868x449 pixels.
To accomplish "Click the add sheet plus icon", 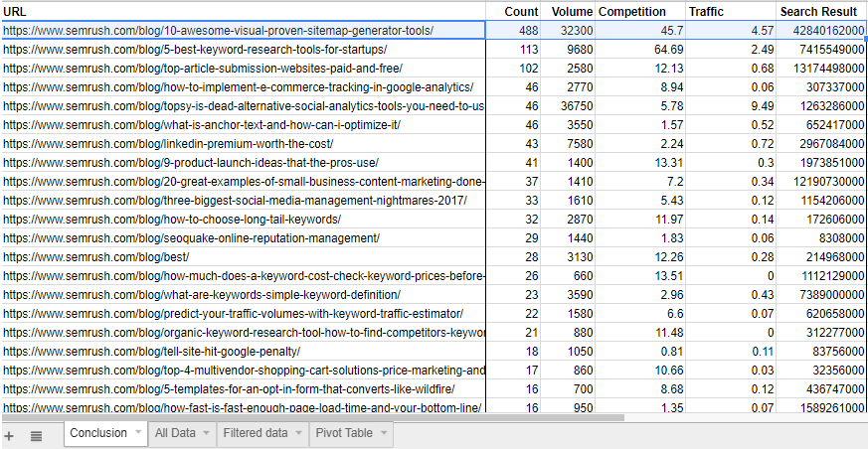I will tap(10, 435).
